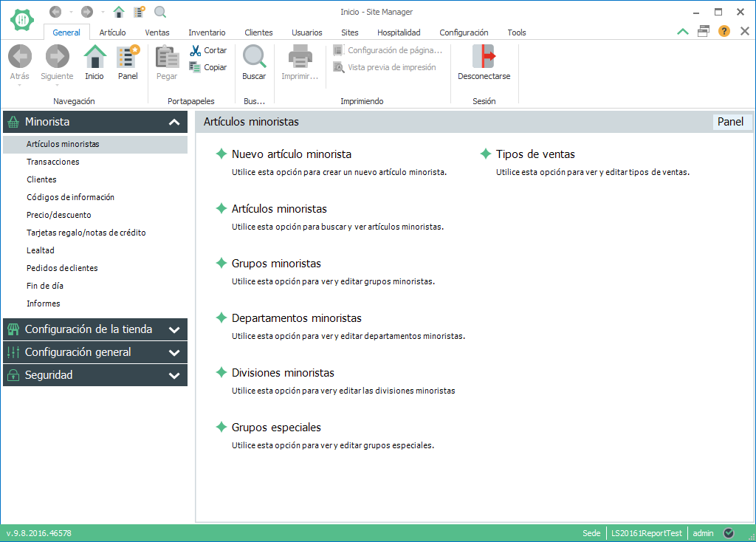The height and width of the screenshot is (542, 756).
Task: Select Transacciones in the sidebar
Action: pyautogui.click(x=53, y=162)
